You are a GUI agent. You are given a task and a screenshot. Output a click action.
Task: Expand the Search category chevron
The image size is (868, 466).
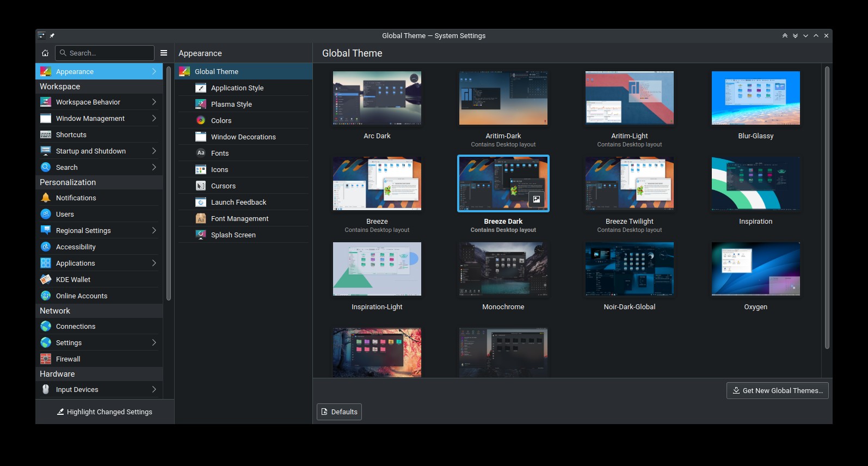tap(154, 167)
